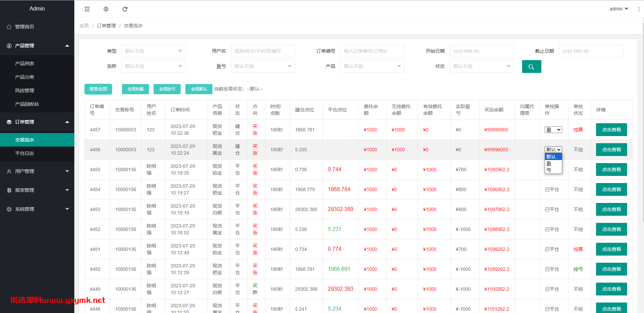The height and width of the screenshot is (313, 644).
Task: Click the 报表管理 bold B icon
Action: 9,190
